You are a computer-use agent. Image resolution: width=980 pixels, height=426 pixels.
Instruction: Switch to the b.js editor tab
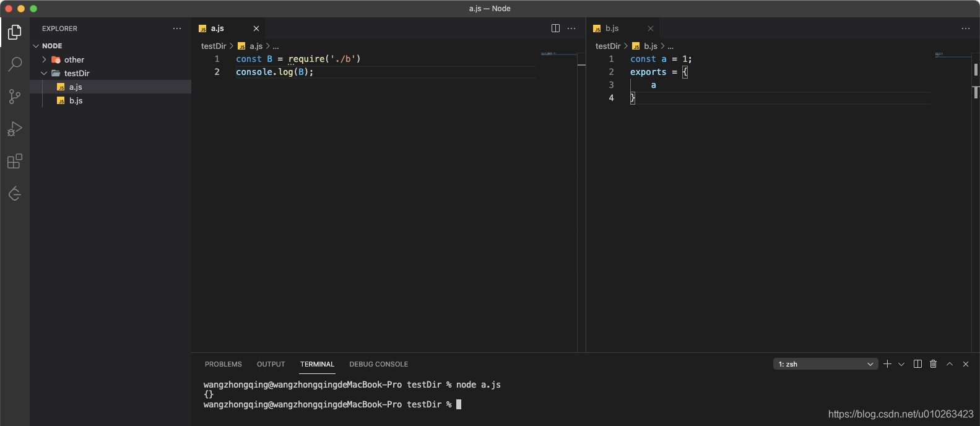click(623, 28)
